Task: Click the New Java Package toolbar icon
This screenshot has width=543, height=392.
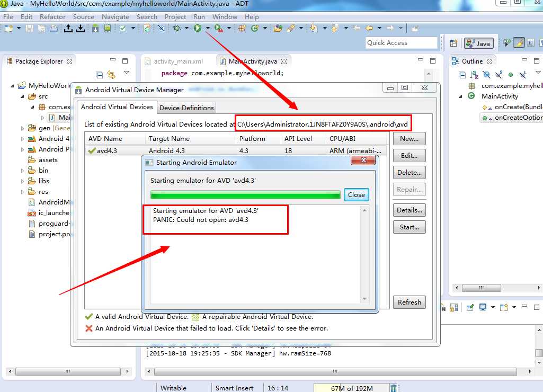Action: pos(242,28)
